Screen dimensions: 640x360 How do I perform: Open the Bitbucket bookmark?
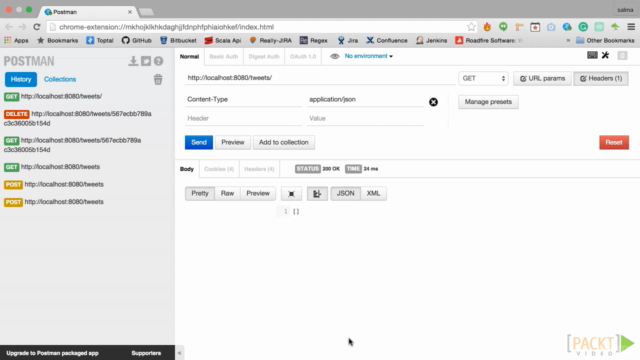[x=178, y=40]
